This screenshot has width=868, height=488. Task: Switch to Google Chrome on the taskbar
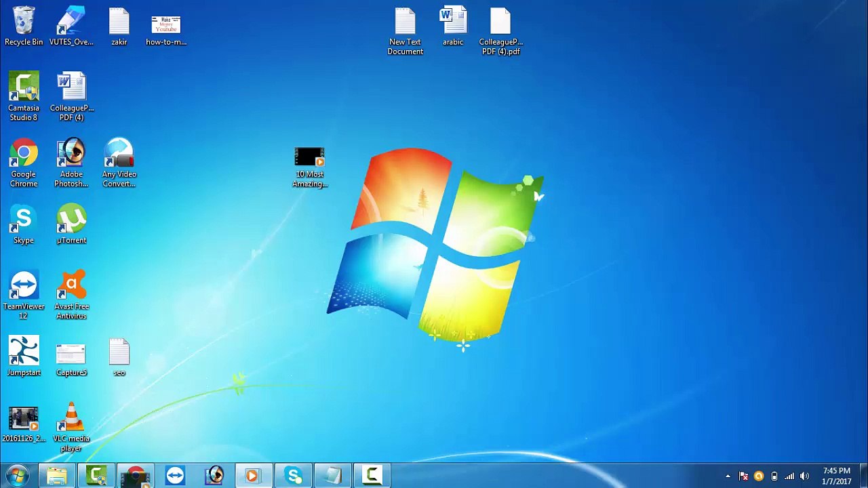pyautogui.click(x=136, y=476)
